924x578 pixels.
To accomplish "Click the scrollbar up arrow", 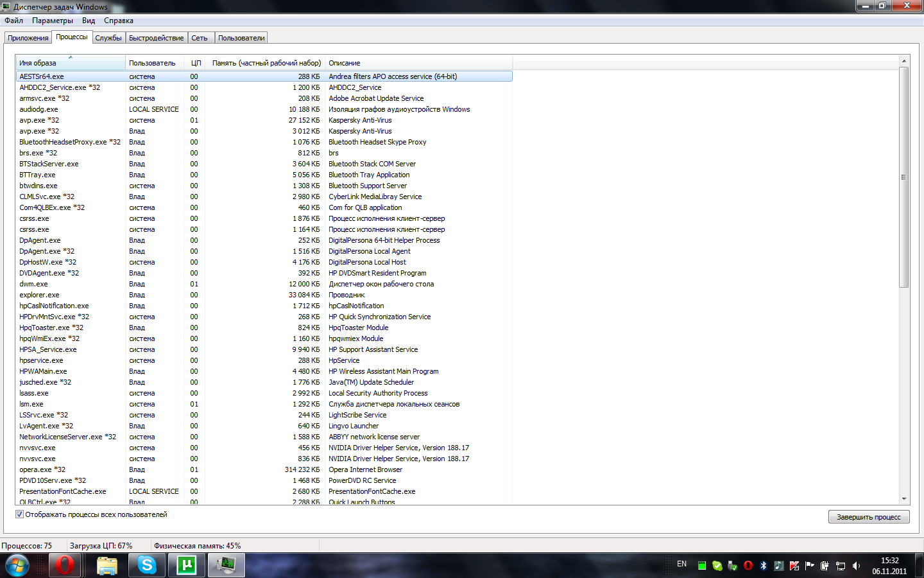I will tap(904, 61).
